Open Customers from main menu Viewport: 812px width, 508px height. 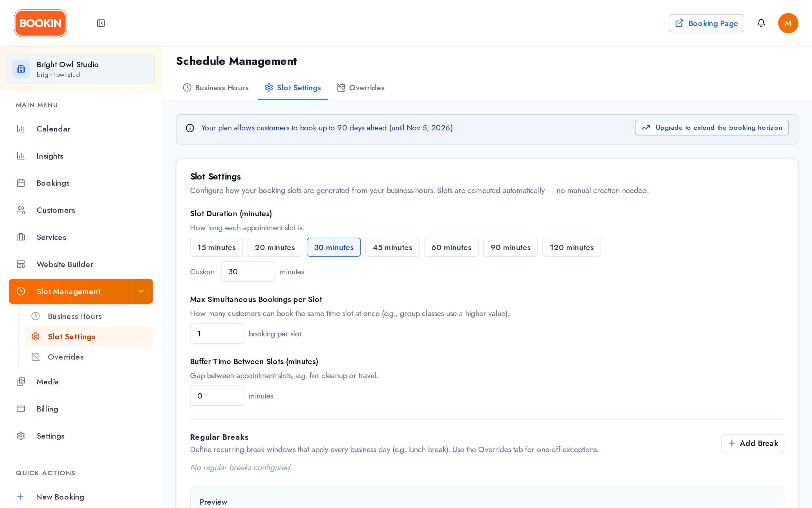(81, 210)
